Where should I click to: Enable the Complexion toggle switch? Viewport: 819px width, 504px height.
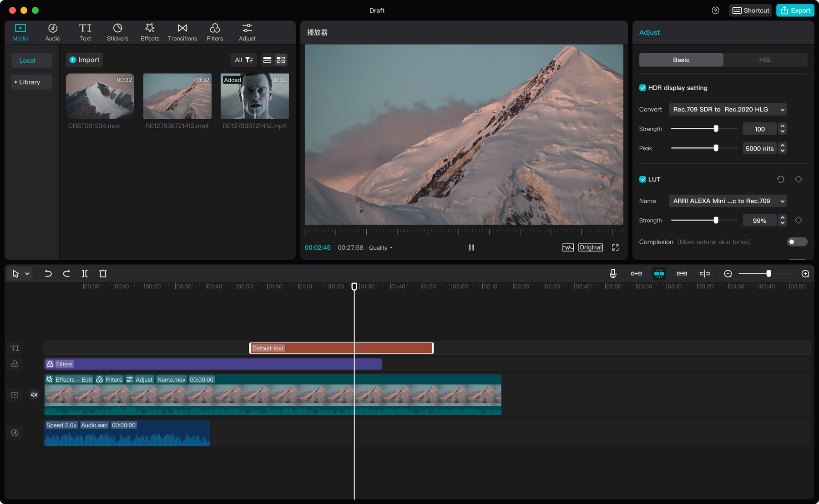pyautogui.click(x=797, y=242)
